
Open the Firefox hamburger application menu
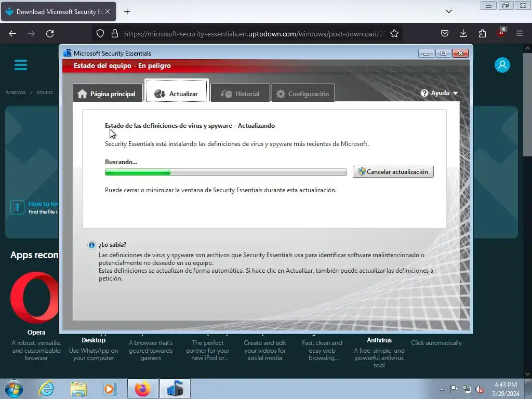coord(520,34)
